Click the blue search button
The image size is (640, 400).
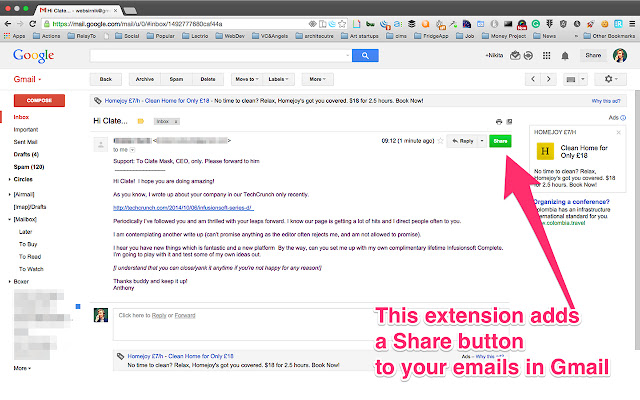[x=365, y=56]
